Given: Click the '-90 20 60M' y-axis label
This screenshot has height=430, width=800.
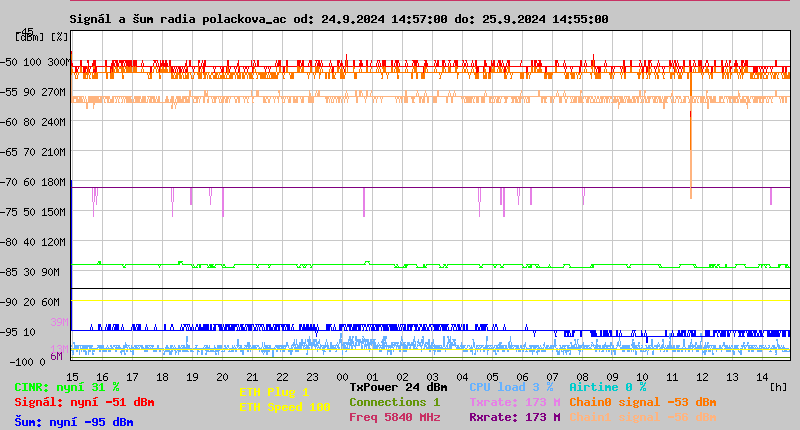Looking at the screenshot, I should tap(30, 302).
